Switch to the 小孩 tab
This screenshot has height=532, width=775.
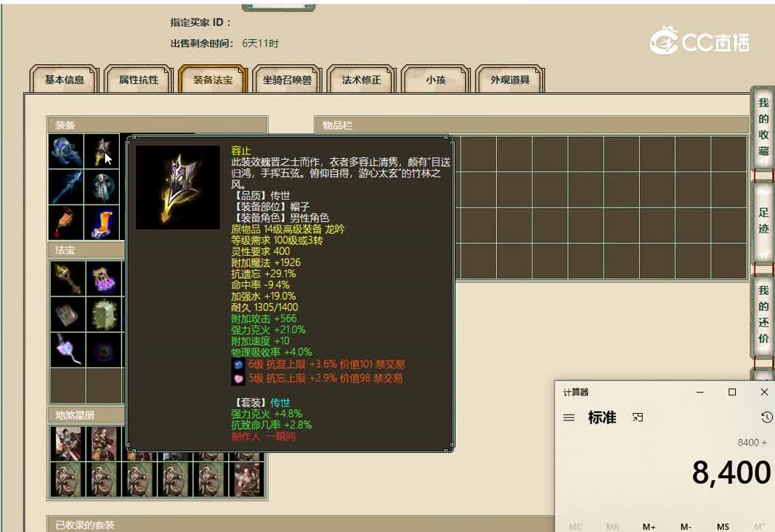(436, 80)
